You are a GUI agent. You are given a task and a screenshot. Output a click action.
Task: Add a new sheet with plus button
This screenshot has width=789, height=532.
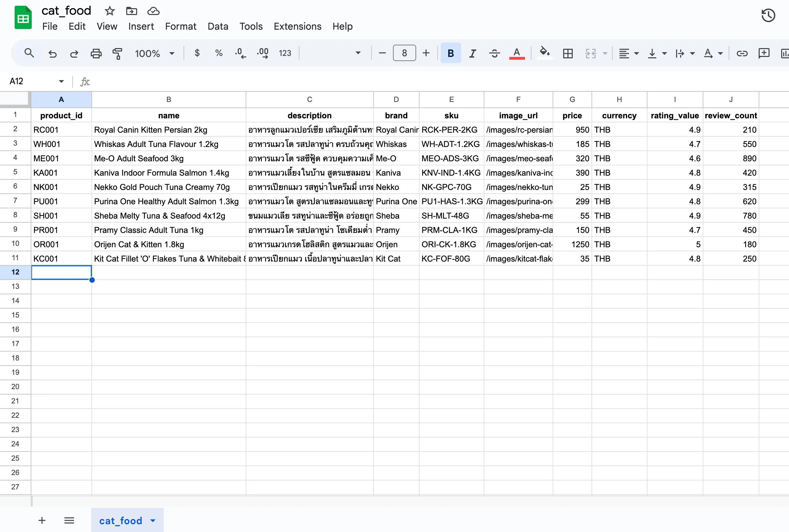[x=42, y=520]
